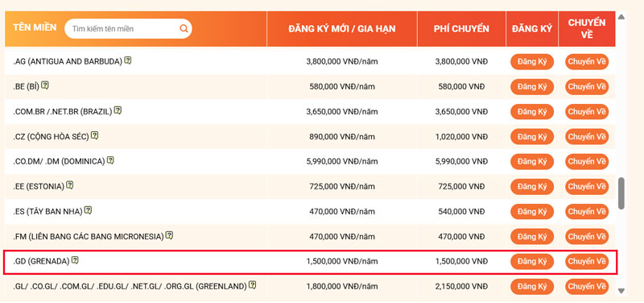Click help icon beside .FM Micronesia
644x303 pixels.
[169, 235]
